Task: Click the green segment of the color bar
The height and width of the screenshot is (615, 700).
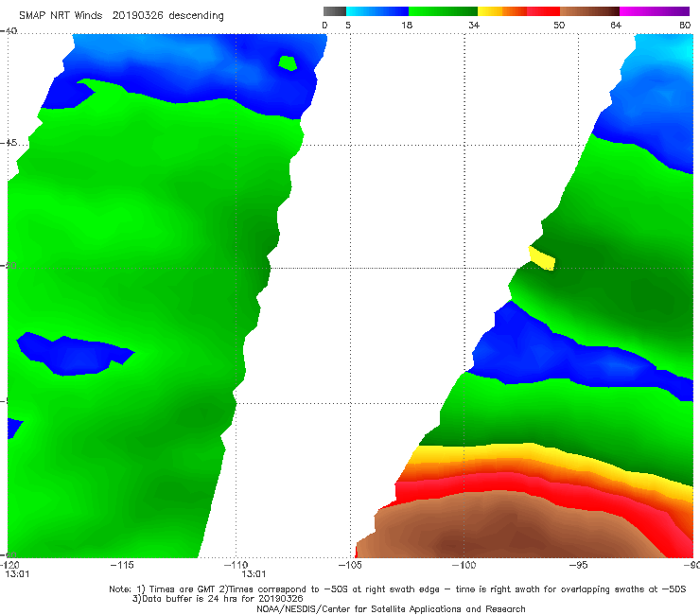Action: [443, 11]
